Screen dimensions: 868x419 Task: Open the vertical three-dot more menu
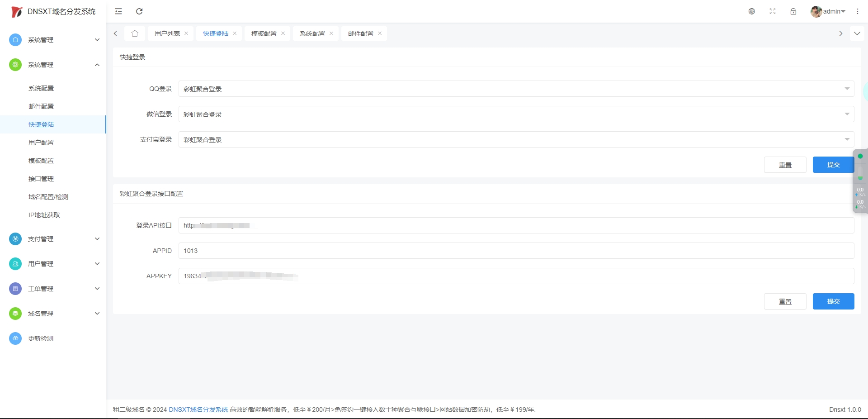coord(858,11)
